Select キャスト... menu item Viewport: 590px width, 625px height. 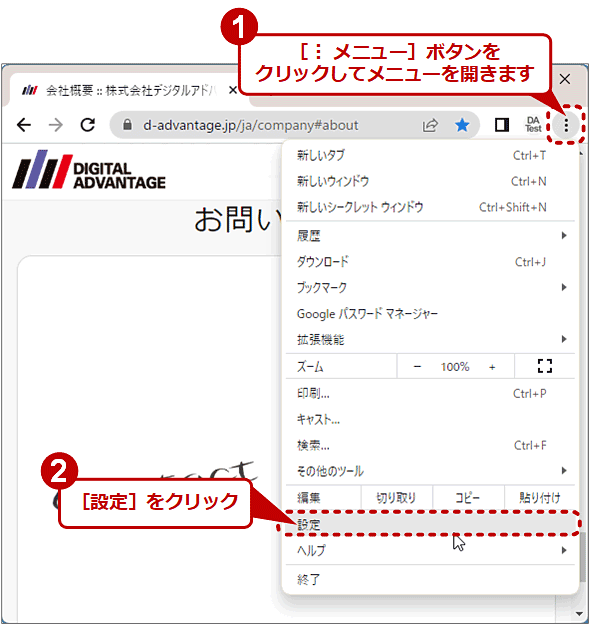430,419
